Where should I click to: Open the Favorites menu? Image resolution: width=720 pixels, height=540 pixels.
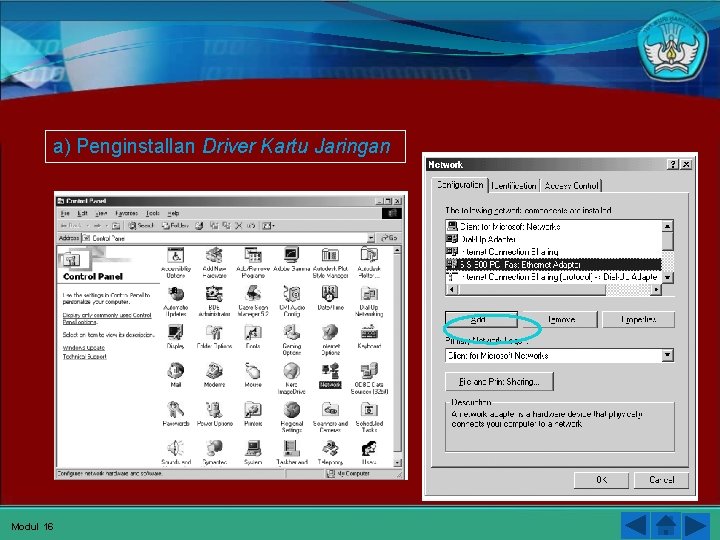pos(126,213)
